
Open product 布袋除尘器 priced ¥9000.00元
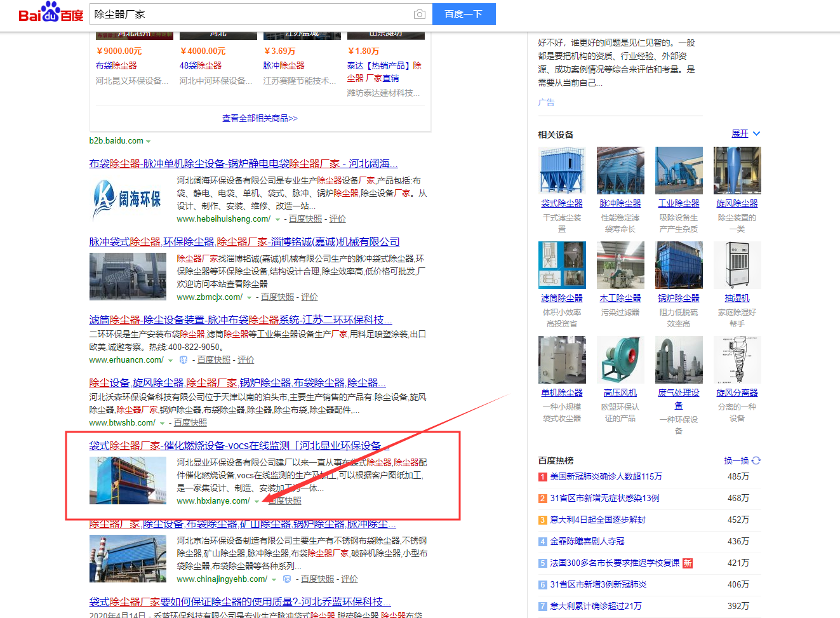click(x=116, y=65)
